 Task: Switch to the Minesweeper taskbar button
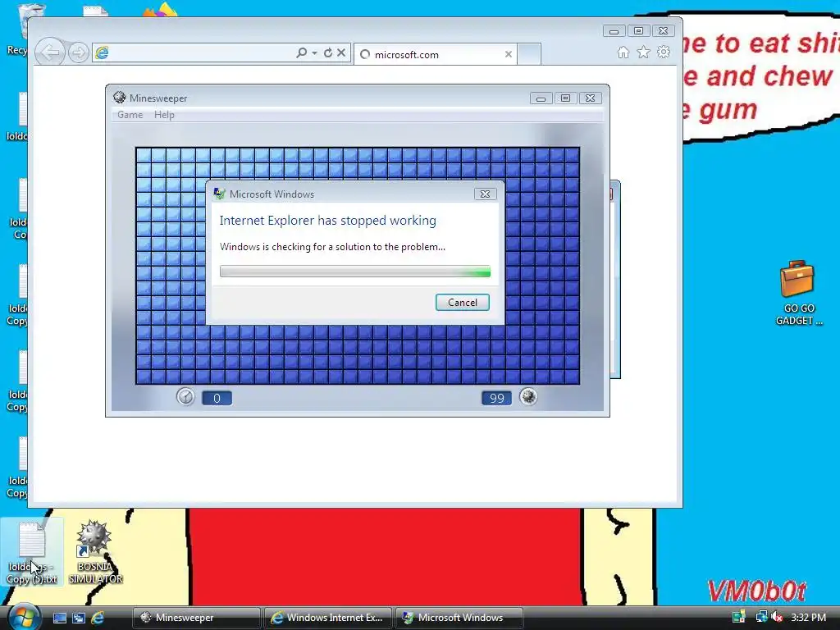[197, 618]
